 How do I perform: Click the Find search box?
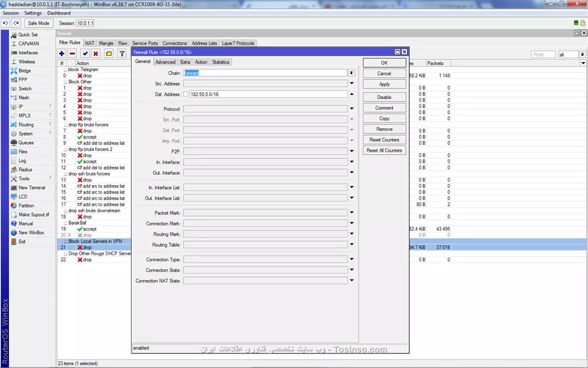pos(543,55)
